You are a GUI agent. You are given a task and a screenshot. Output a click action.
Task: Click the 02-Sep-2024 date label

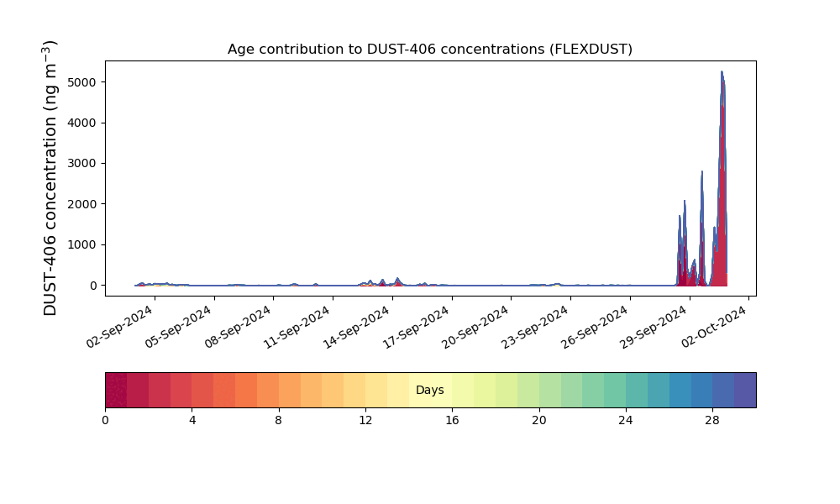[x=119, y=328]
